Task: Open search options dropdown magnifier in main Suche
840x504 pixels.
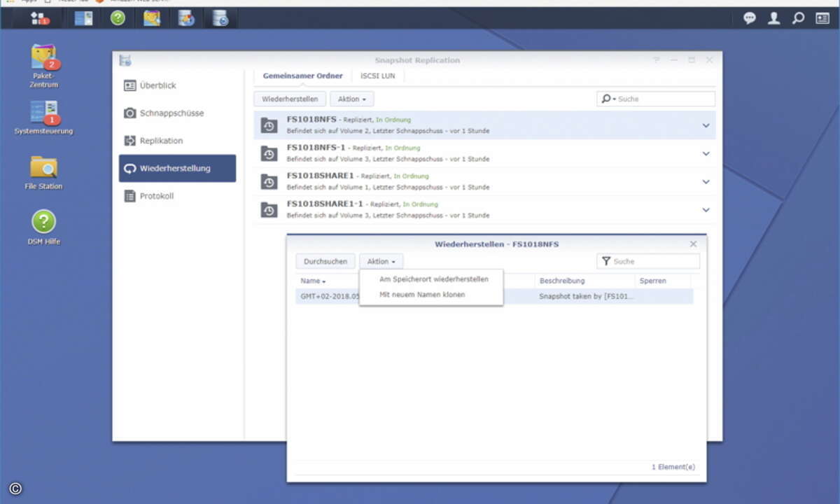Action: coord(608,99)
